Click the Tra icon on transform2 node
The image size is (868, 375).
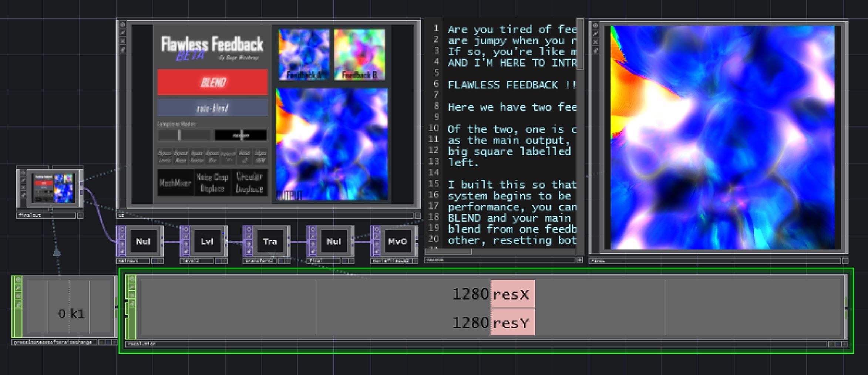coord(270,241)
